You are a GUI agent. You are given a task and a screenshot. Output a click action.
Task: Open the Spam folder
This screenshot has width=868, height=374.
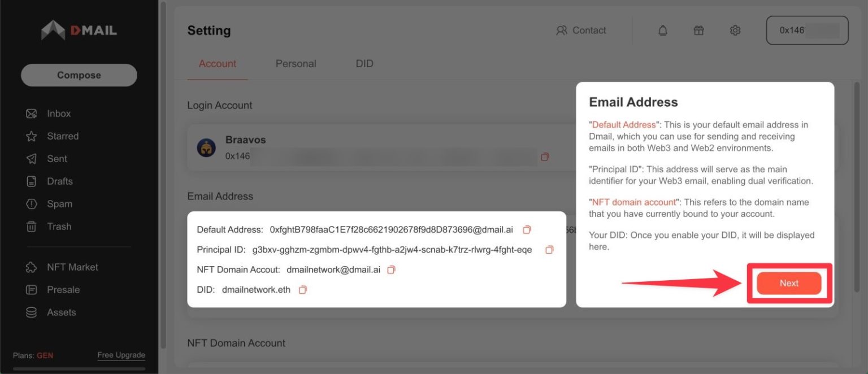tap(59, 203)
